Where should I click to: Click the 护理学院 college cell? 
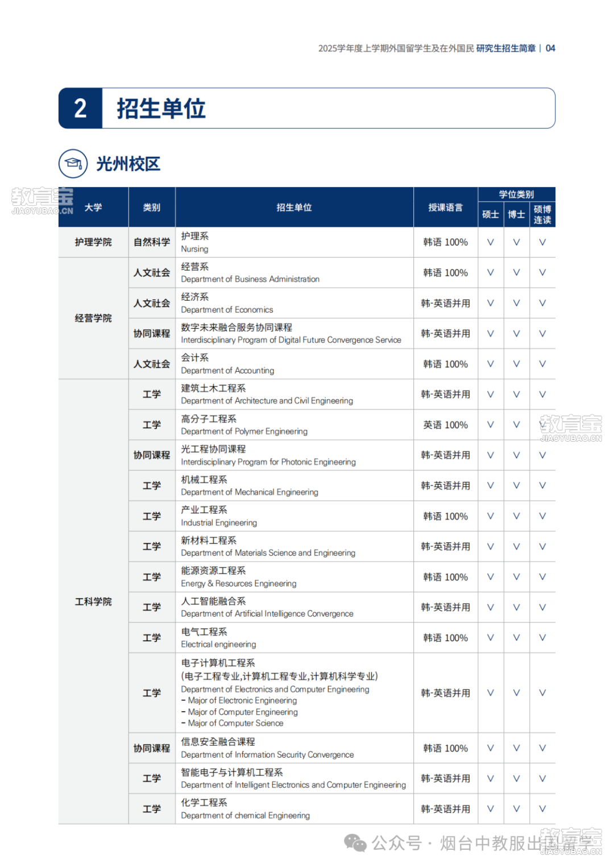pos(93,242)
